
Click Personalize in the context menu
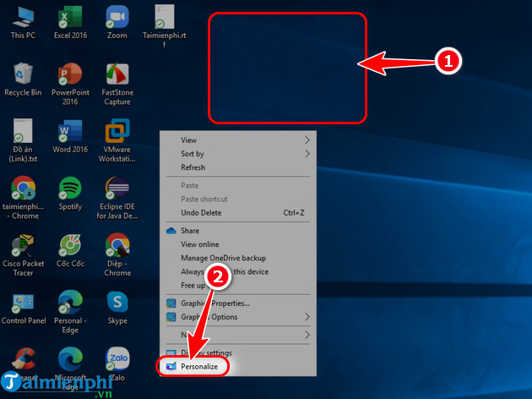coord(198,367)
